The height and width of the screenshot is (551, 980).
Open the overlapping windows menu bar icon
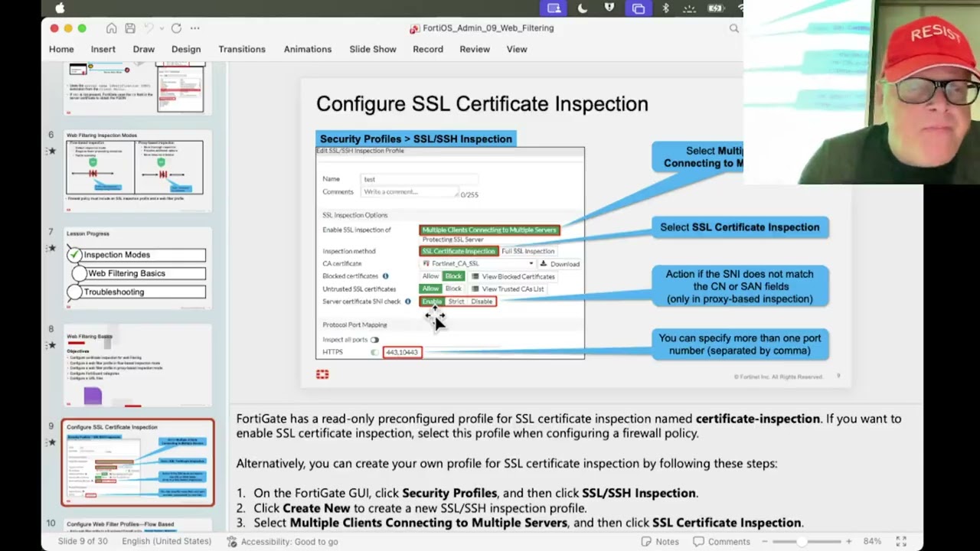click(x=638, y=8)
